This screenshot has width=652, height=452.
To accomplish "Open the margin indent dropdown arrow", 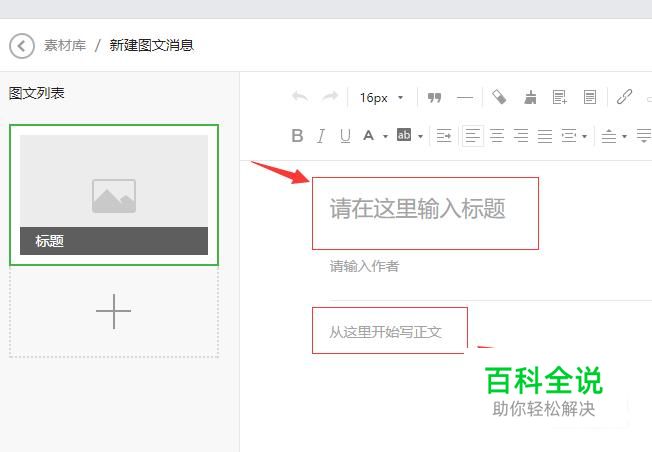I will 585,136.
